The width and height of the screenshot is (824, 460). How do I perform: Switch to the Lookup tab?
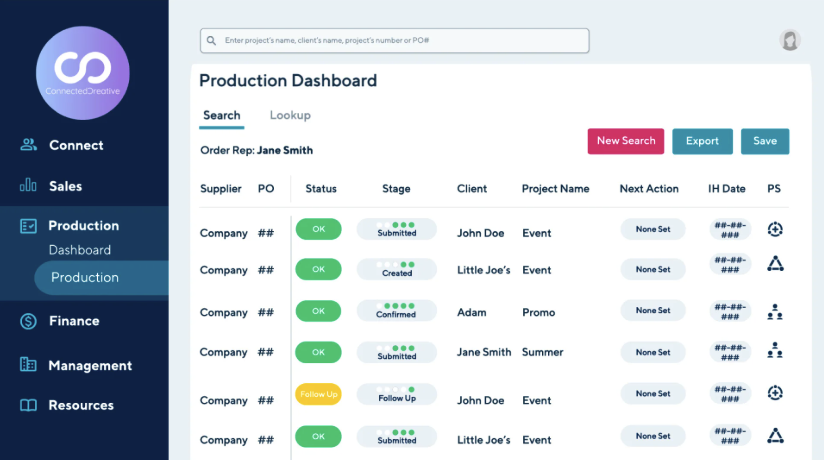pos(290,116)
